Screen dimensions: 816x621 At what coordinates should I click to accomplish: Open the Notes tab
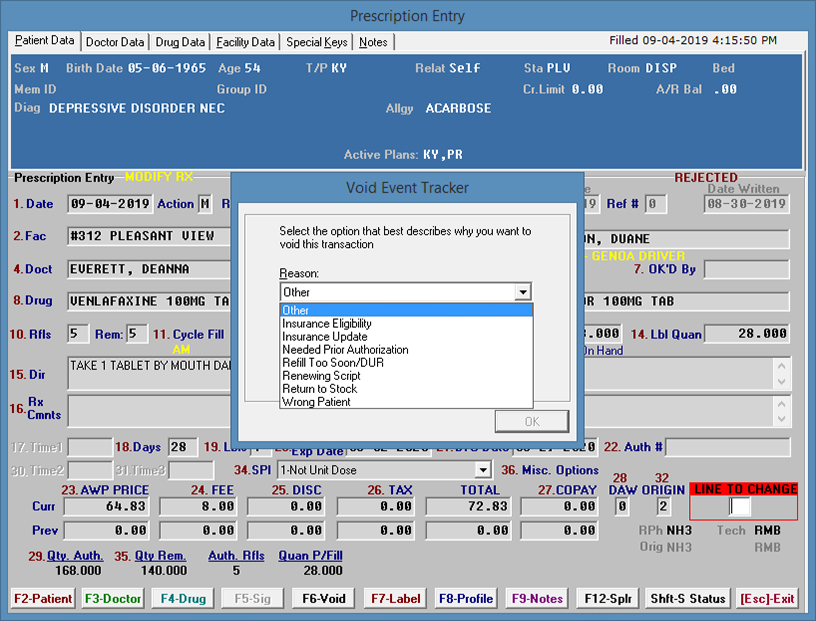click(x=373, y=42)
